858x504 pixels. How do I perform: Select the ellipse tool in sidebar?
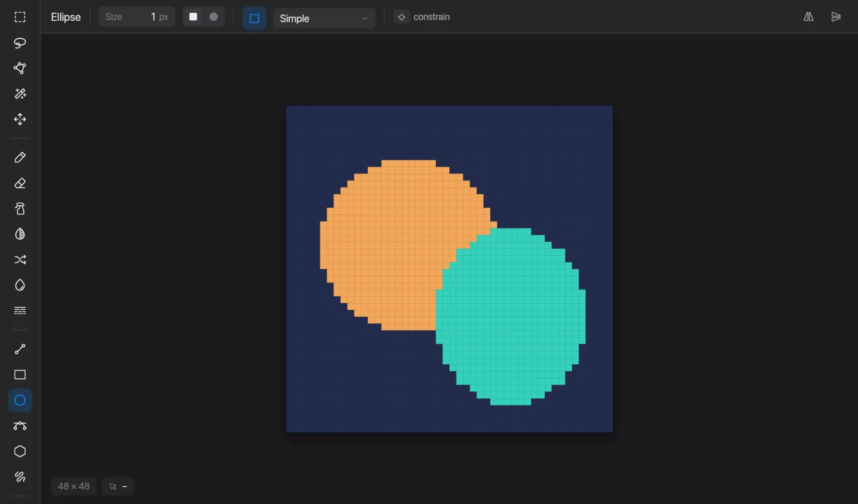coord(20,400)
